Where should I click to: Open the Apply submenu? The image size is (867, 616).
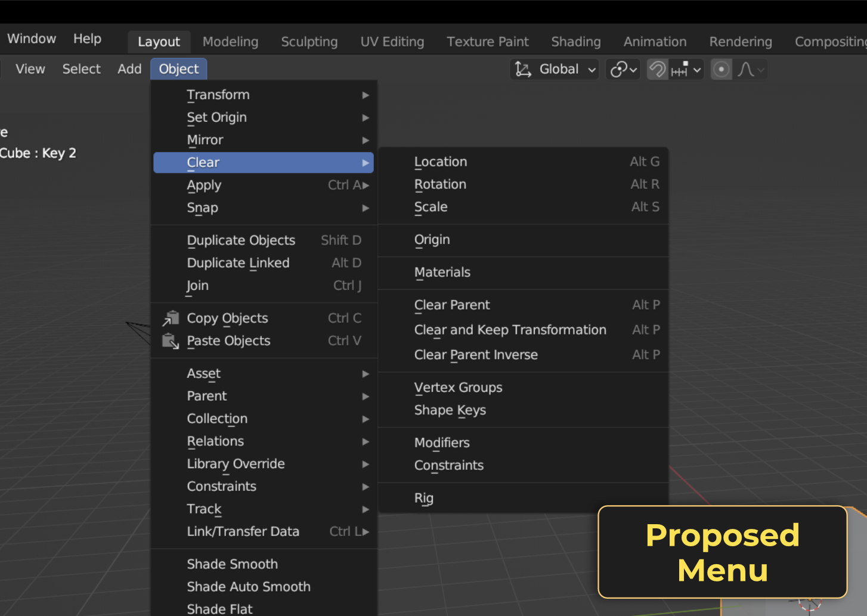click(x=264, y=185)
